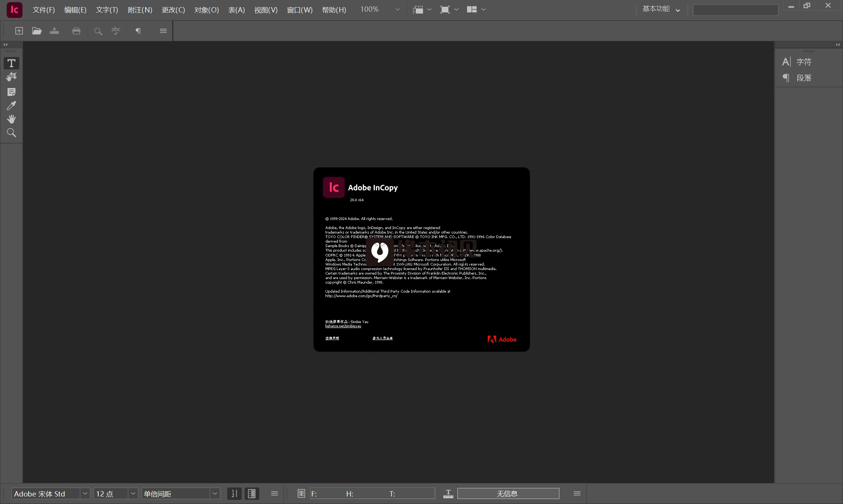Screen dimensions: 843x504
Task: Open the 表(A) menu
Action: pos(236,10)
